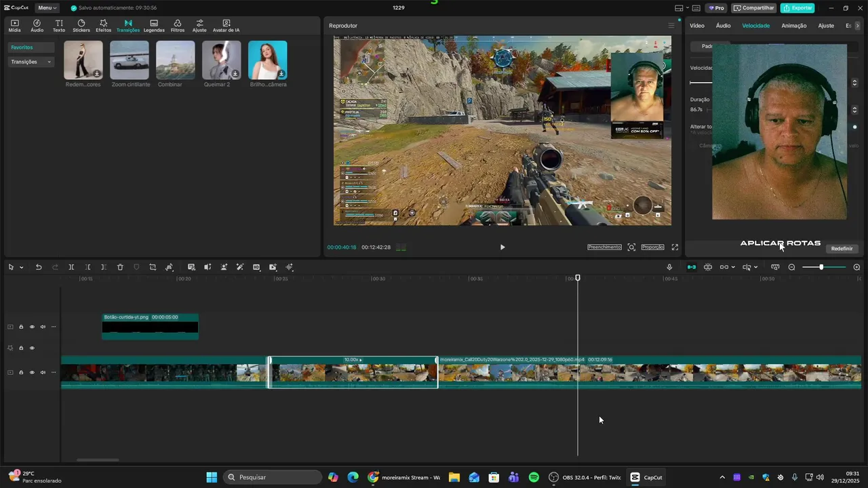Delete the selected clip with the trash icon
Viewport: 868px width, 488px height.
[x=120, y=267]
